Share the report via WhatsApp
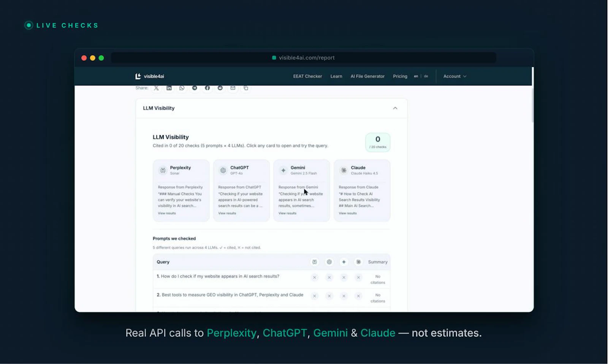Image resolution: width=608 pixels, height=364 pixels. pos(182,88)
